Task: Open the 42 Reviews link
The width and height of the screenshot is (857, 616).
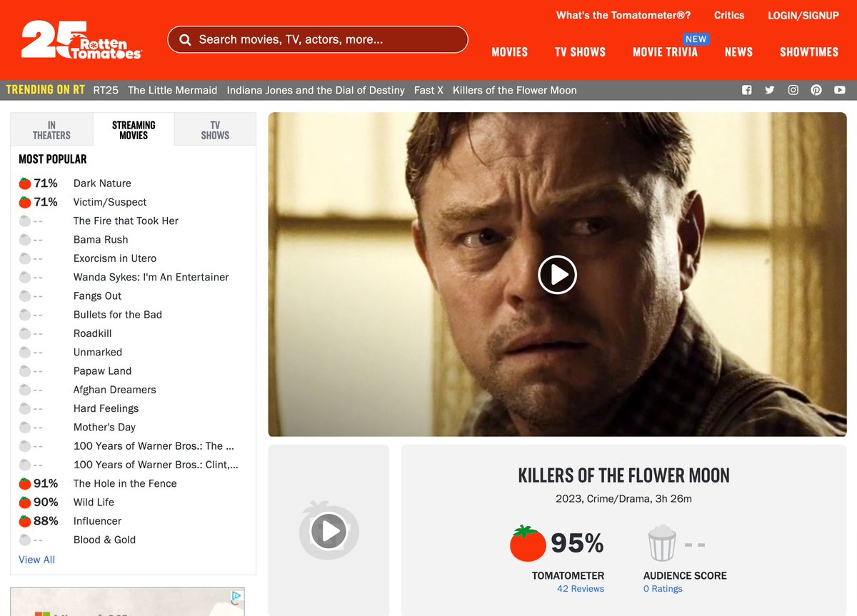Action: (581, 589)
